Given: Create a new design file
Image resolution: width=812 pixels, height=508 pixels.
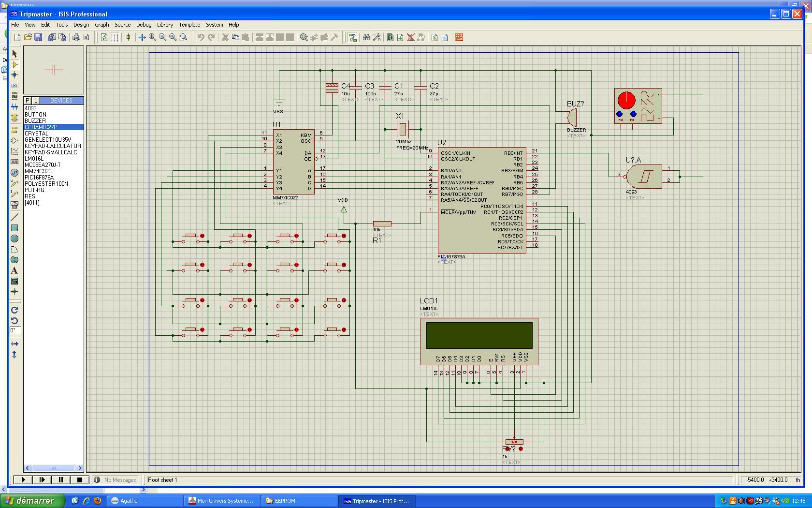Looking at the screenshot, I should (x=17, y=37).
